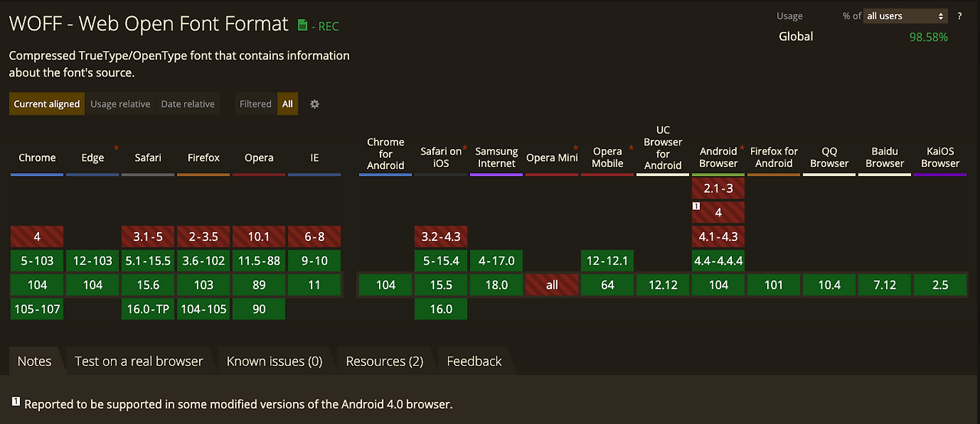
Task: Select the Opera Mobile 12-12.1 cell
Action: coord(607,261)
